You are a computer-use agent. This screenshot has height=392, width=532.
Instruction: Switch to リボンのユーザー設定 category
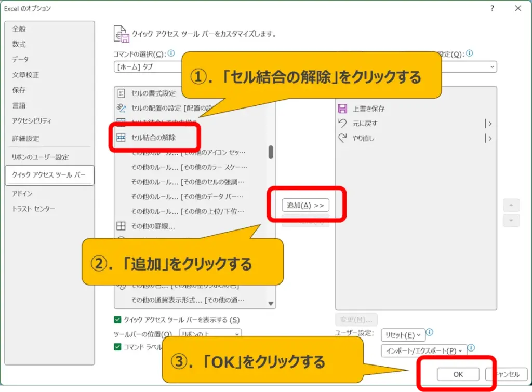(41, 157)
